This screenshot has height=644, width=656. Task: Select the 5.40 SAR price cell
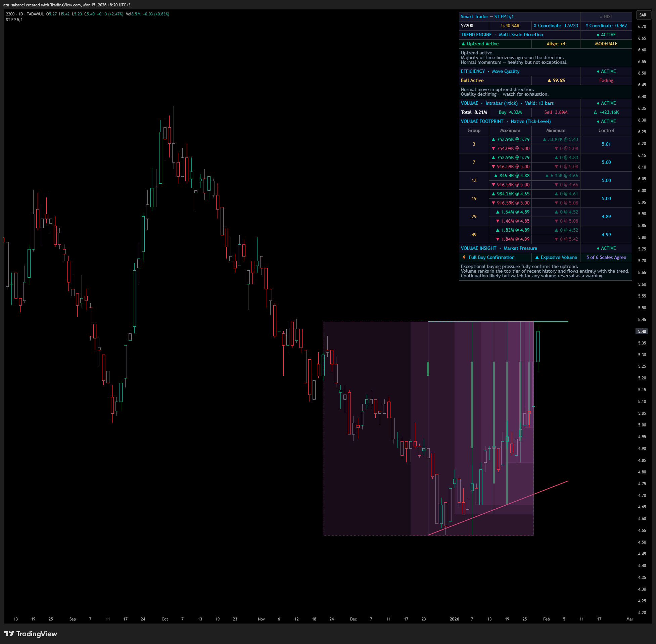coord(510,26)
